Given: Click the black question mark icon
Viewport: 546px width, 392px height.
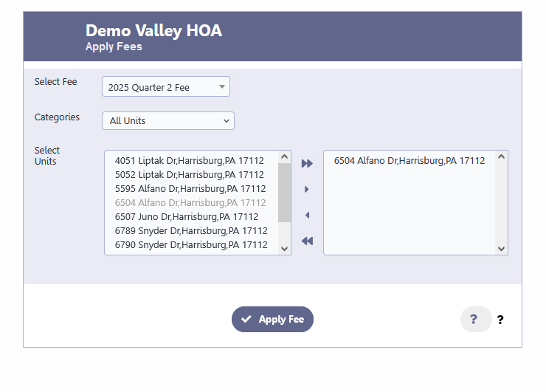Looking at the screenshot, I should coord(500,320).
